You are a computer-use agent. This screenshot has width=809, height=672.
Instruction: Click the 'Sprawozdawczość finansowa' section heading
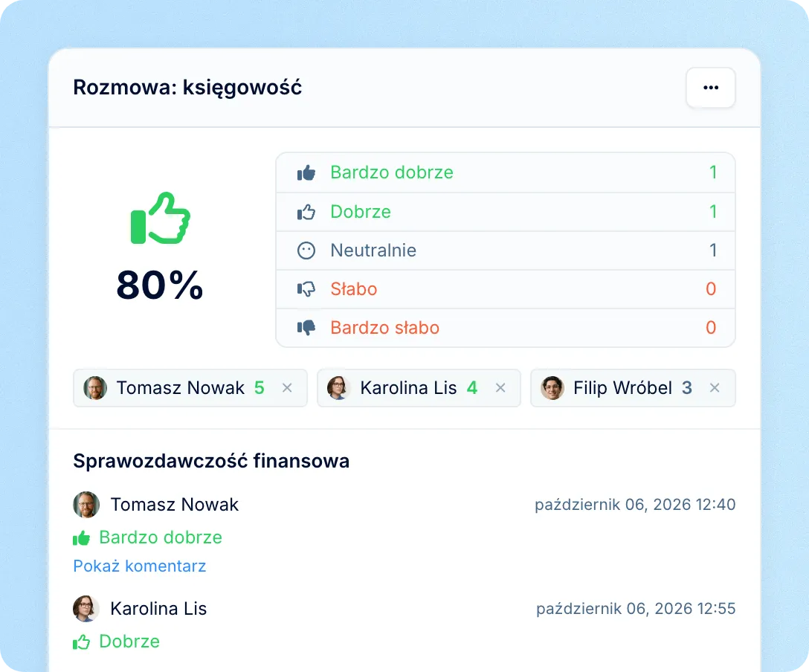tap(211, 461)
